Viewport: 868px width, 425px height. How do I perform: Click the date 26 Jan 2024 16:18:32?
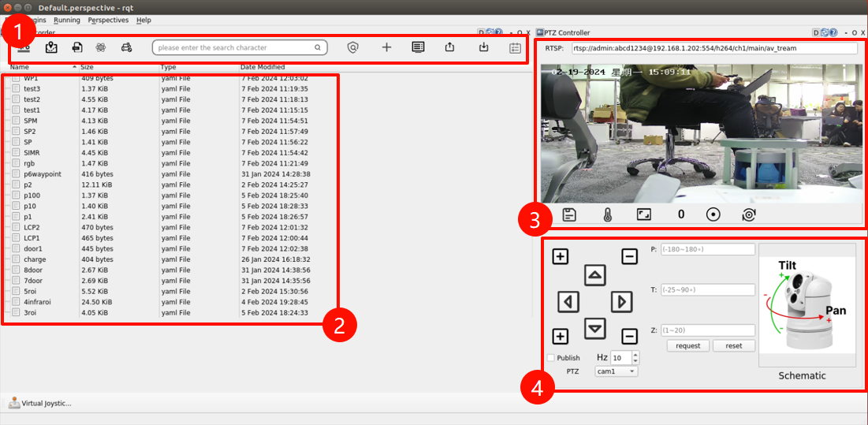coord(274,259)
